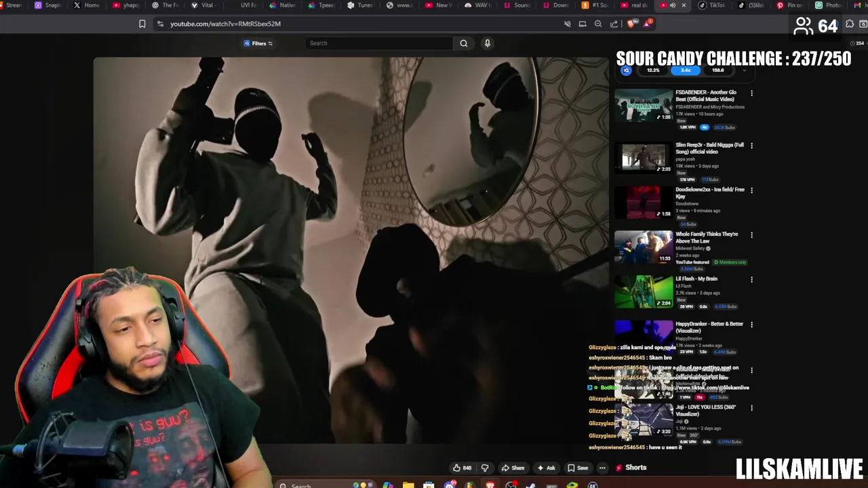Click the YouTube search magnifier button
The height and width of the screenshot is (488, 868).
tap(464, 43)
